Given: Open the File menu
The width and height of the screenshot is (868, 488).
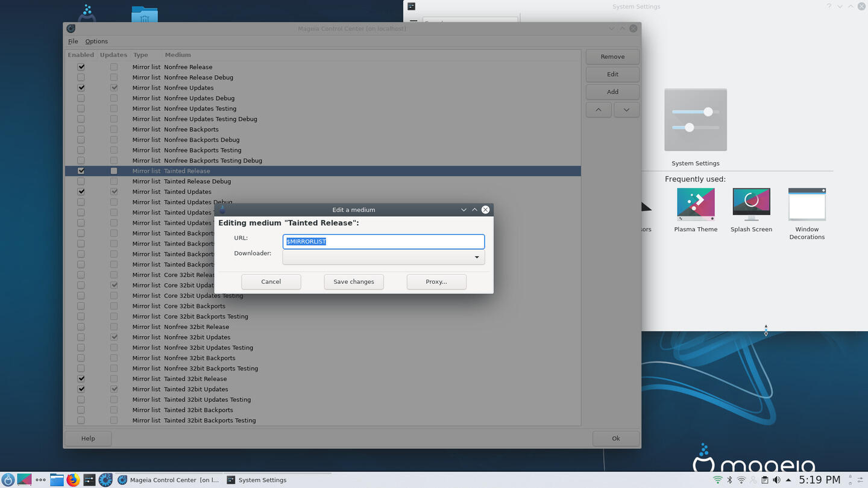Looking at the screenshot, I should click(73, 42).
